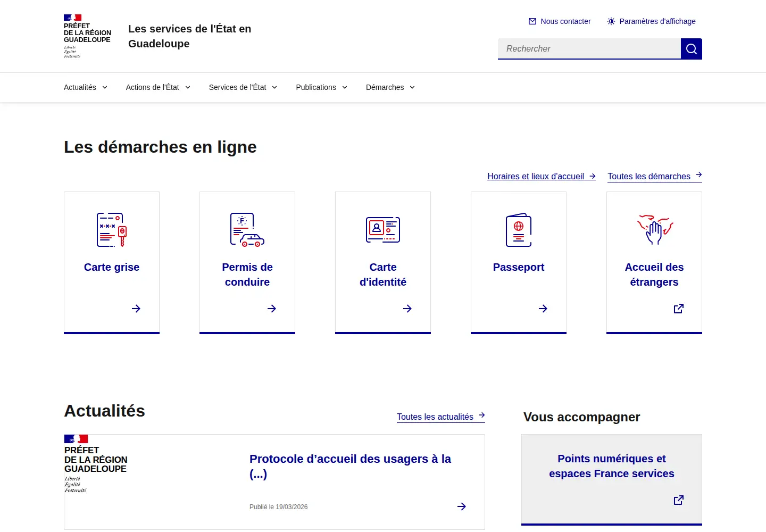This screenshot has height=532, width=766.
Task: Click the arrow on the Carte grise card
Action: pos(136,309)
